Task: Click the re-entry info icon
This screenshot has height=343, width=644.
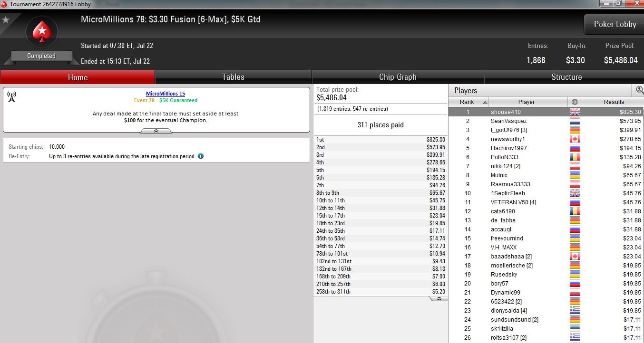Action: 201,156
